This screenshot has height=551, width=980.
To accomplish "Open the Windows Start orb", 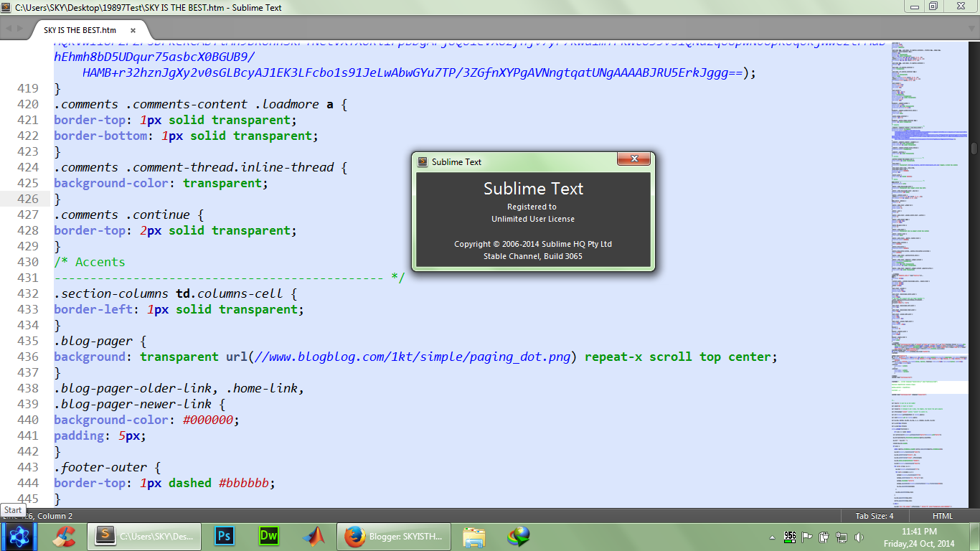I will tap(19, 535).
